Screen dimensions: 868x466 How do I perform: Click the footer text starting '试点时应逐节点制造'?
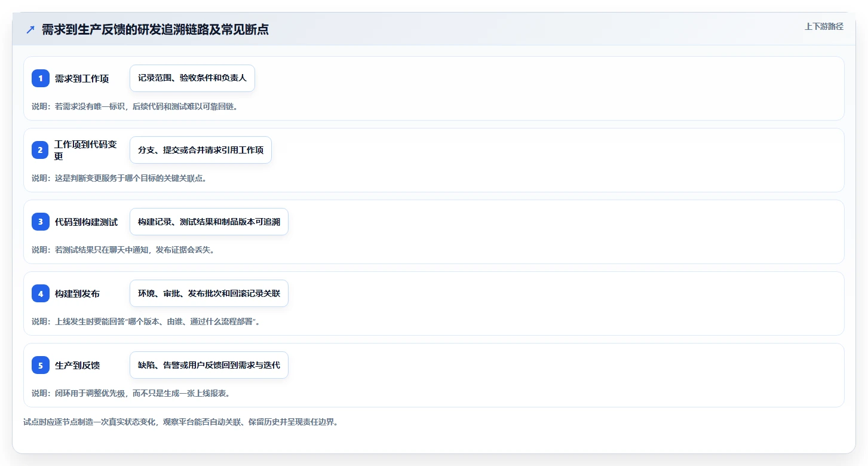(181, 422)
